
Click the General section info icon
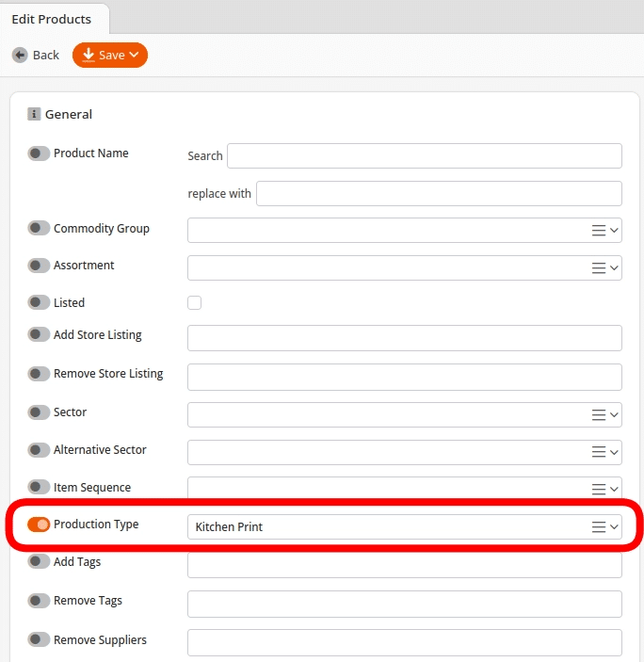click(x=34, y=114)
